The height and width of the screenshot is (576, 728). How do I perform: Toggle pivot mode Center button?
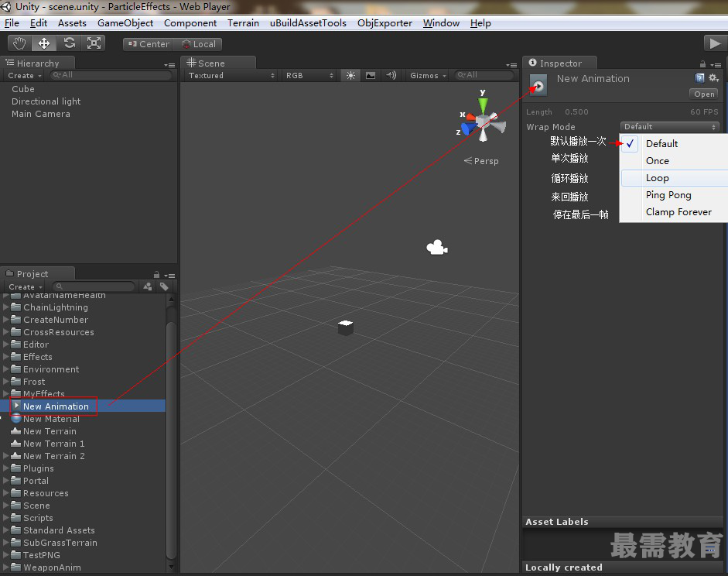pos(148,44)
